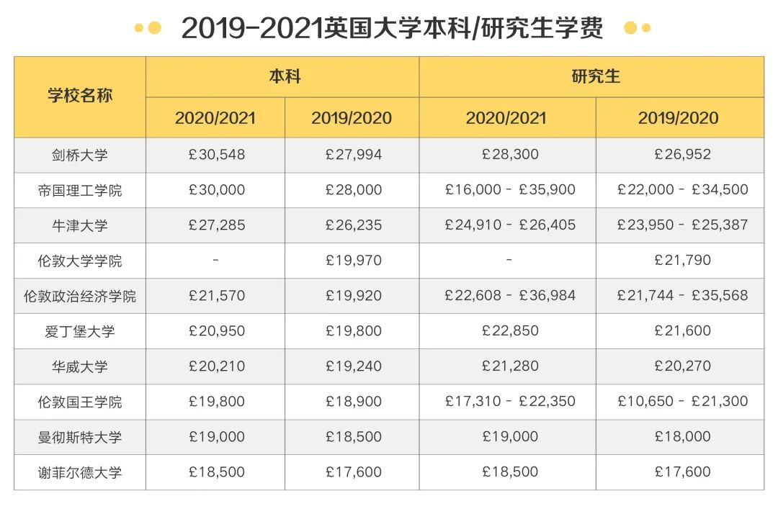Image resolution: width=778 pixels, height=532 pixels.
Task: Select 曼彻斯特大学 row label
Action: pyautogui.click(x=80, y=437)
